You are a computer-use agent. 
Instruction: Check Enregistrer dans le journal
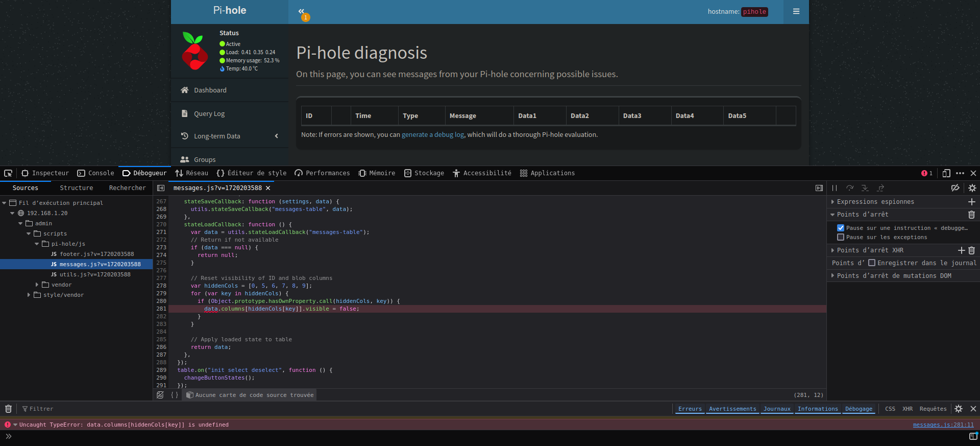pos(872,263)
